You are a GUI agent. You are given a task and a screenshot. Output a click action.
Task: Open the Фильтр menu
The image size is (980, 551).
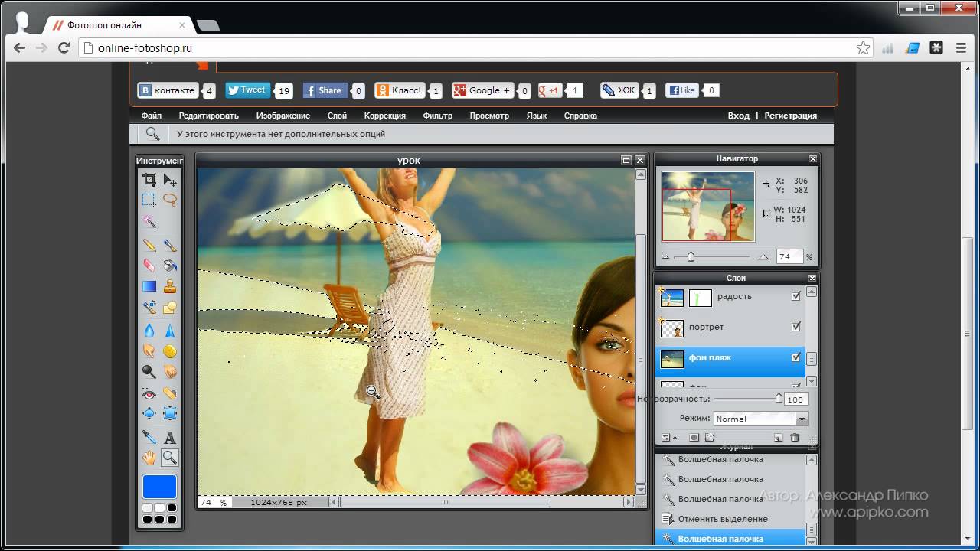click(437, 116)
